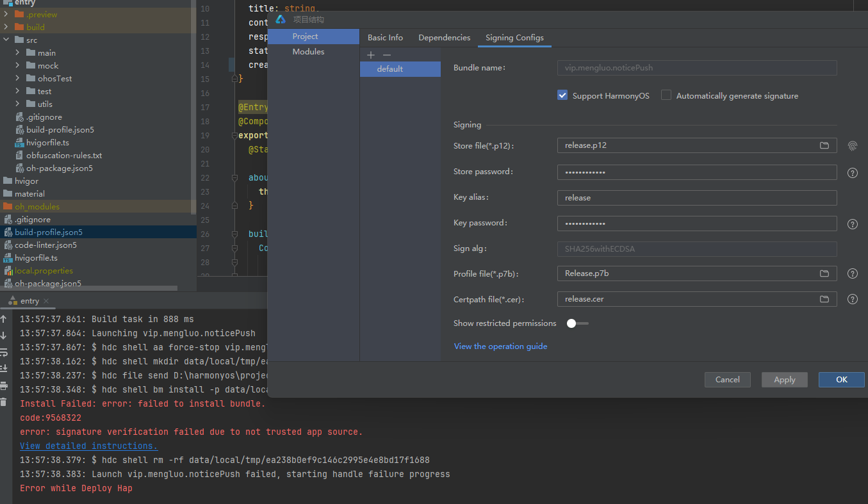The image size is (868, 504).
Task: Collapse the code fold at line 22
Action: 235,177
